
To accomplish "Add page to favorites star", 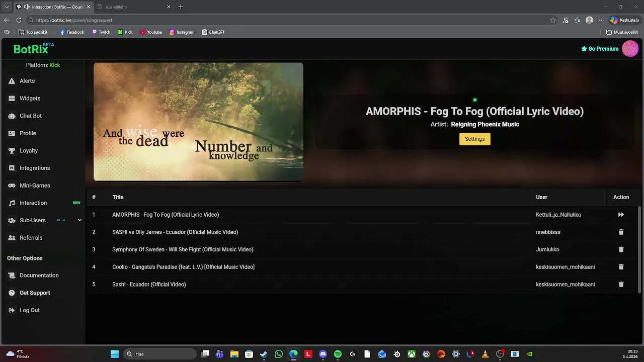I will (x=553, y=20).
